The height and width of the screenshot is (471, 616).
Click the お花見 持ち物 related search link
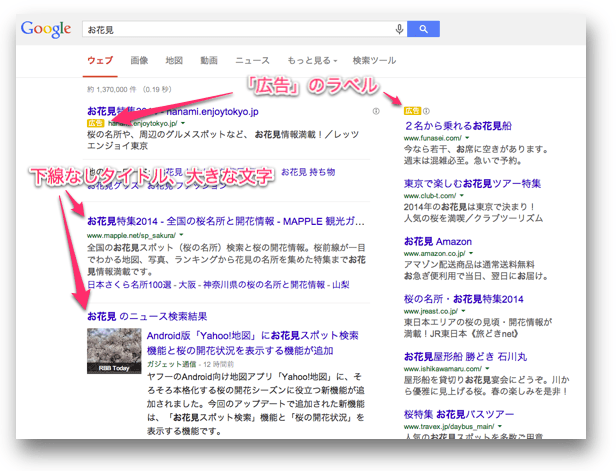(x=308, y=172)
